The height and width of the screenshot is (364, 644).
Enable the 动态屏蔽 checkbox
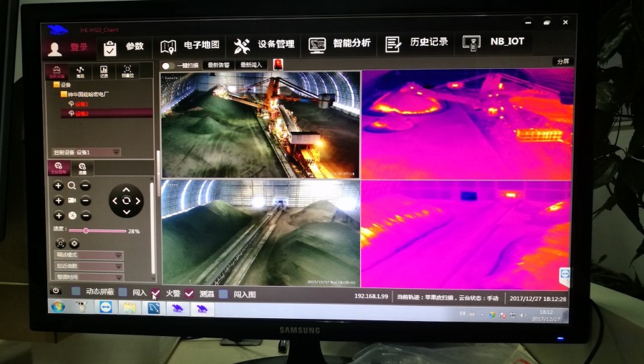click(x=76, y=292)
